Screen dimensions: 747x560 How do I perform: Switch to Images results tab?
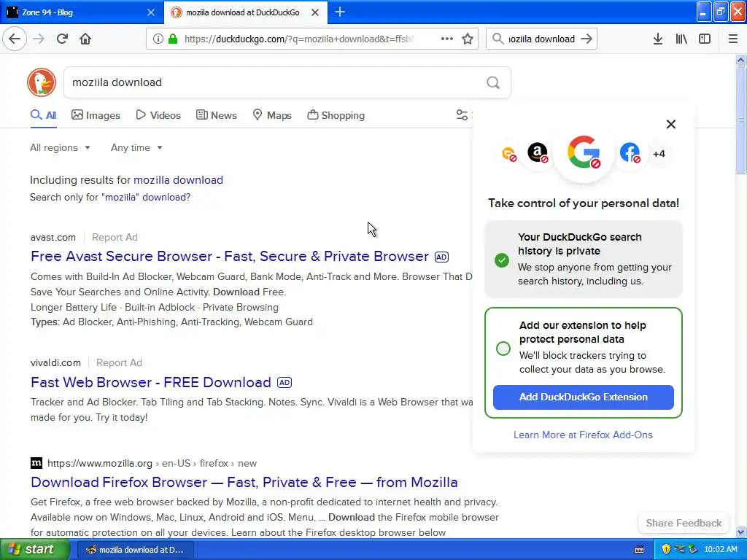pos(96,115)
